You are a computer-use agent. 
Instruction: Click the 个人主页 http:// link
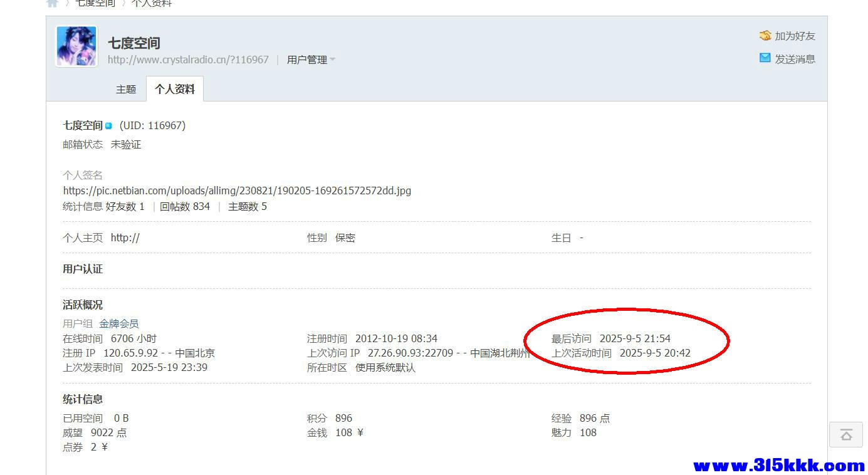[x=125, y=237]
